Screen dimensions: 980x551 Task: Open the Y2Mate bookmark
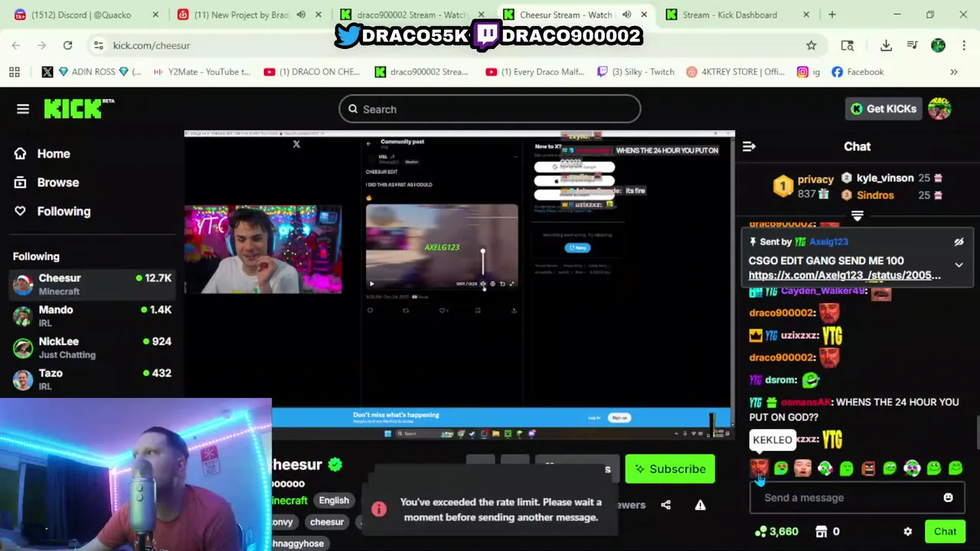point(202,72)
